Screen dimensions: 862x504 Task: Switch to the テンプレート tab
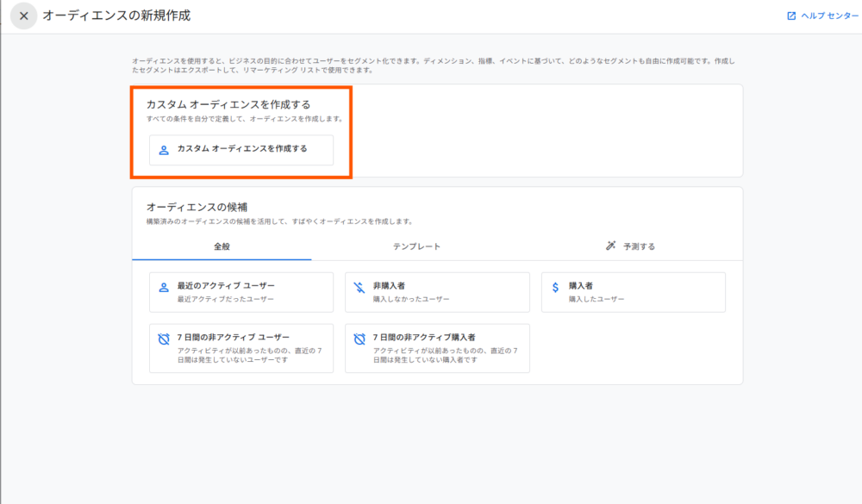[416, 246]
